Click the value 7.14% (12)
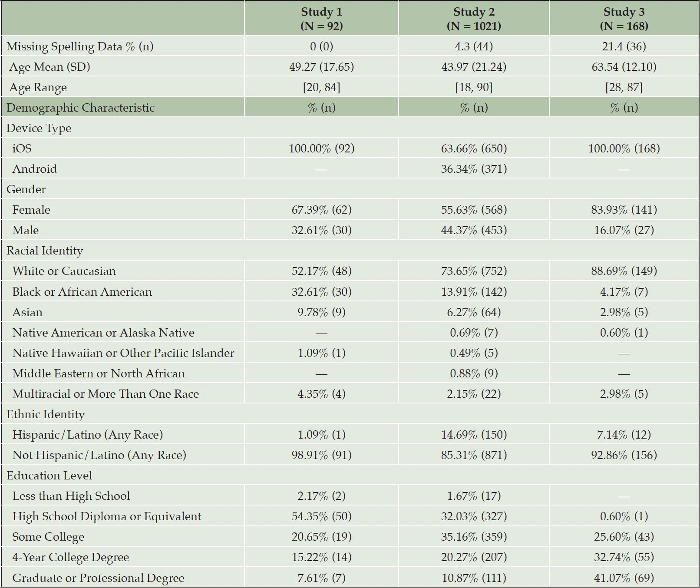This screenshot has width=700, height=588. pos(624,435)
